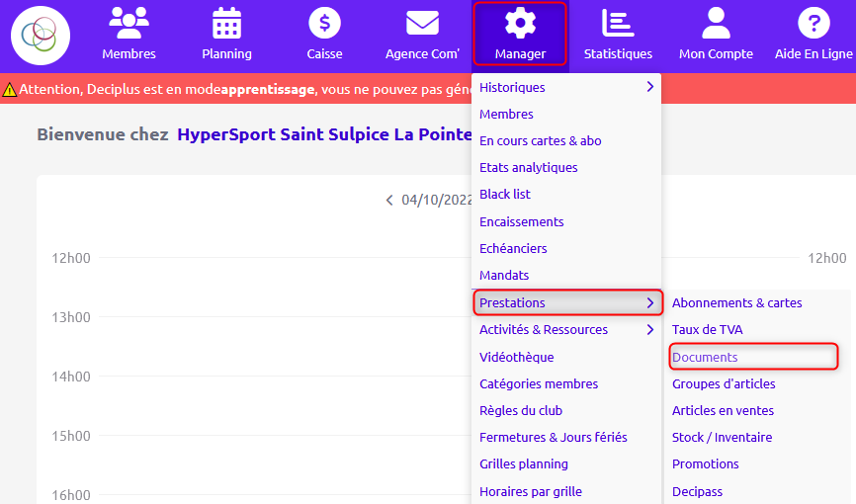
Task: Open Horaires par grille entry
Action: (x=530, y=491)
